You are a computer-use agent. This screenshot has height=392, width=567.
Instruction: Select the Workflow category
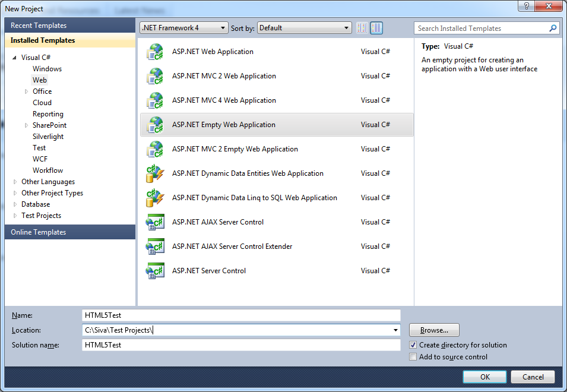point(47,170)
